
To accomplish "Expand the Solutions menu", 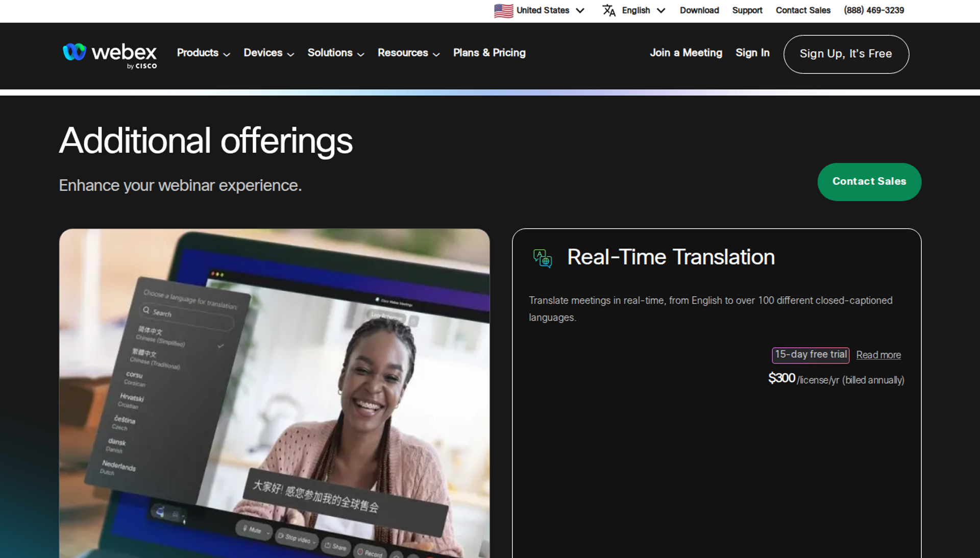I will coord(335,53).
